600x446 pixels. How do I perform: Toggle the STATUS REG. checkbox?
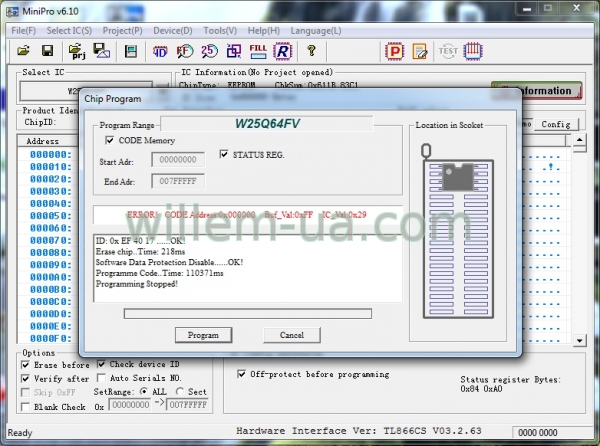(224, 154)
